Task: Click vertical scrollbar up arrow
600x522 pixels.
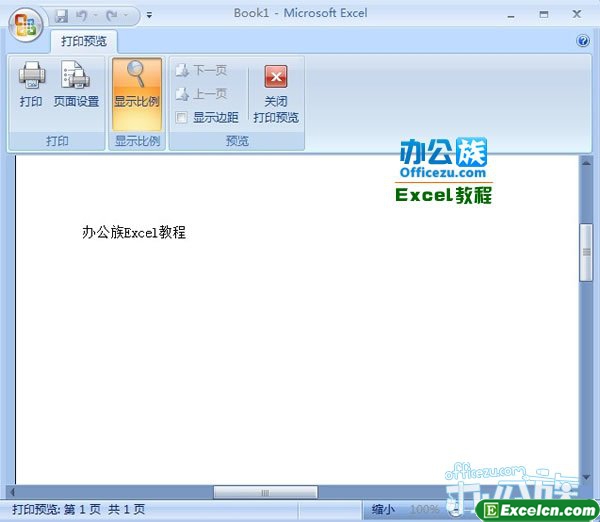Action: pos(586,163)
